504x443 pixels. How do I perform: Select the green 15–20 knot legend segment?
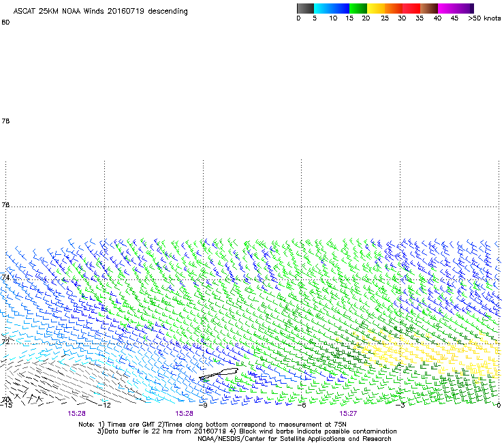(358, 8)
